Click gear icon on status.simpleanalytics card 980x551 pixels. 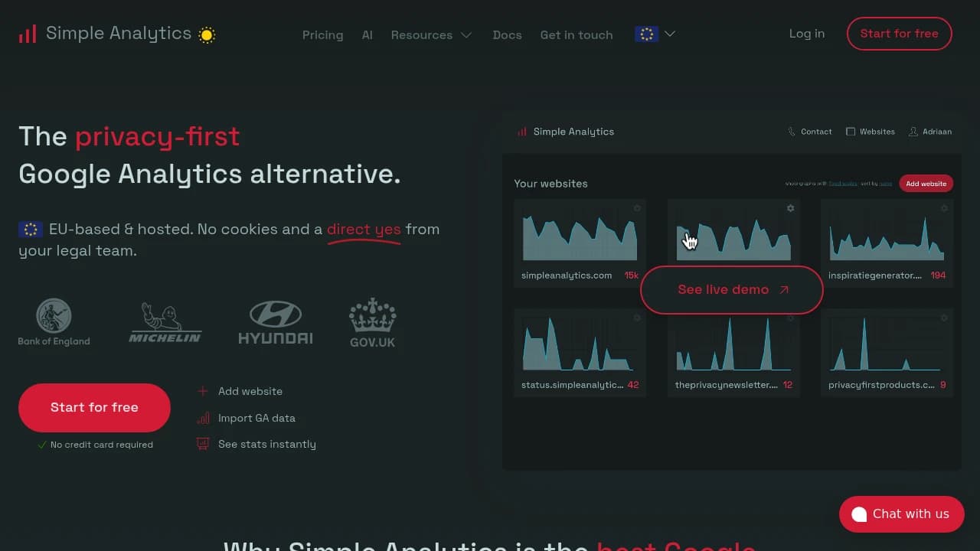tap(637, 318)
